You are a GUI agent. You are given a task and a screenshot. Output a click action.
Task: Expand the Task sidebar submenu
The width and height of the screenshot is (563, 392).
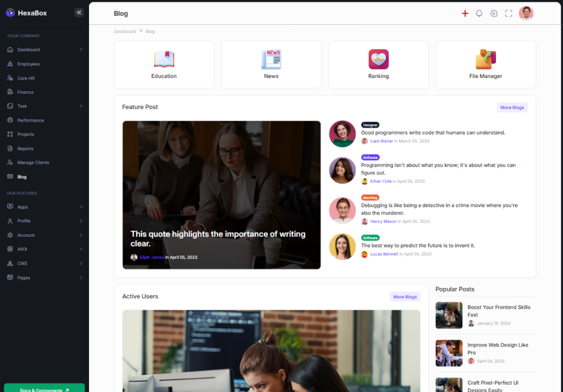81,107
